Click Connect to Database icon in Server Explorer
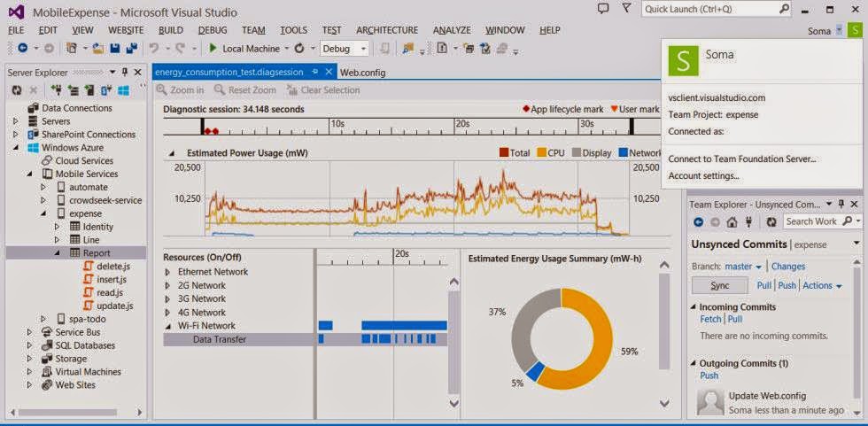 coord(55,89)
